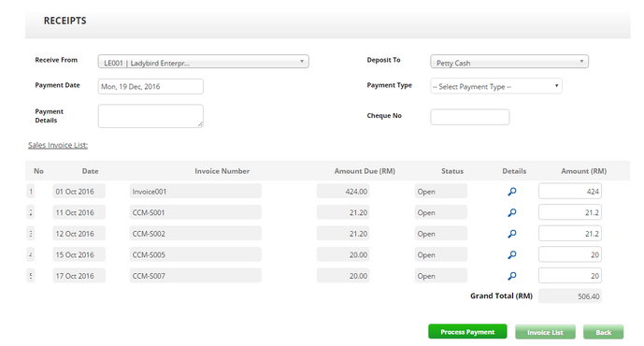Click the Process Payment button
644x346 pixels.
pyautogui.click(x=467, y=332)
